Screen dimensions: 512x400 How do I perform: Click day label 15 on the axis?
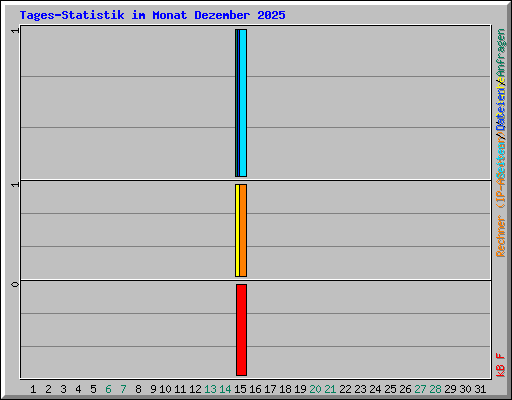(240, 389)
